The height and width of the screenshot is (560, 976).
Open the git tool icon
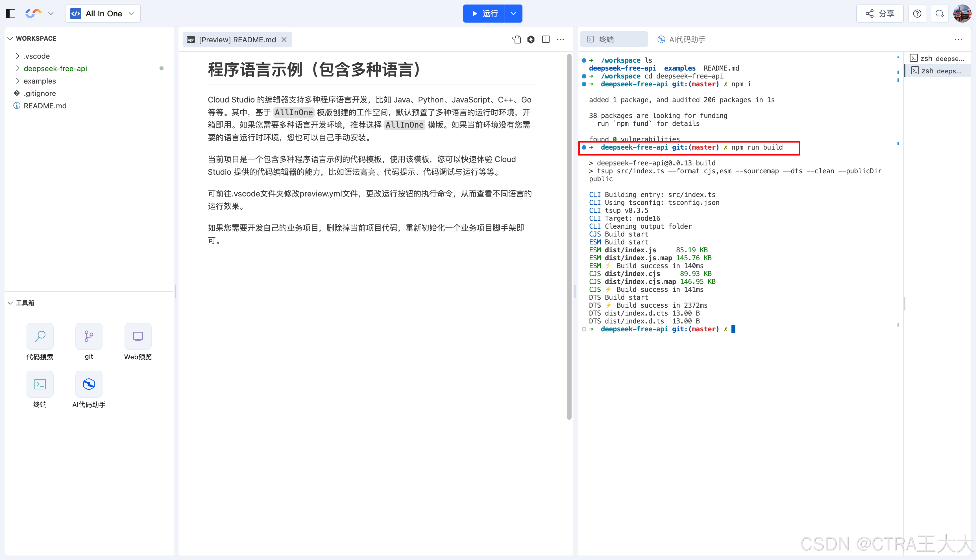click(x=89, y=342)
